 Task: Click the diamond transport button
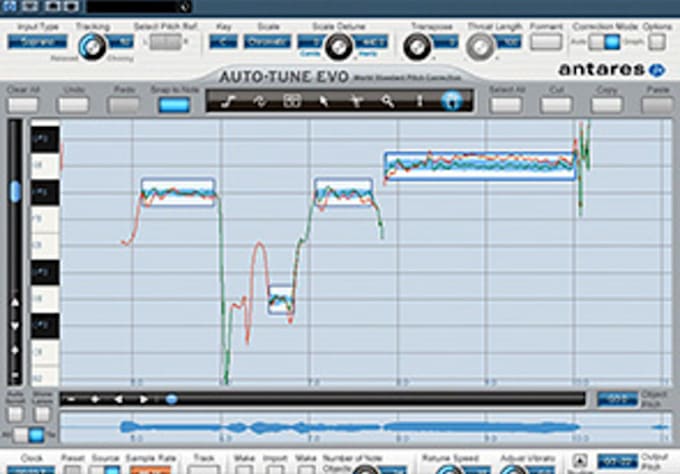coord(95,399)
